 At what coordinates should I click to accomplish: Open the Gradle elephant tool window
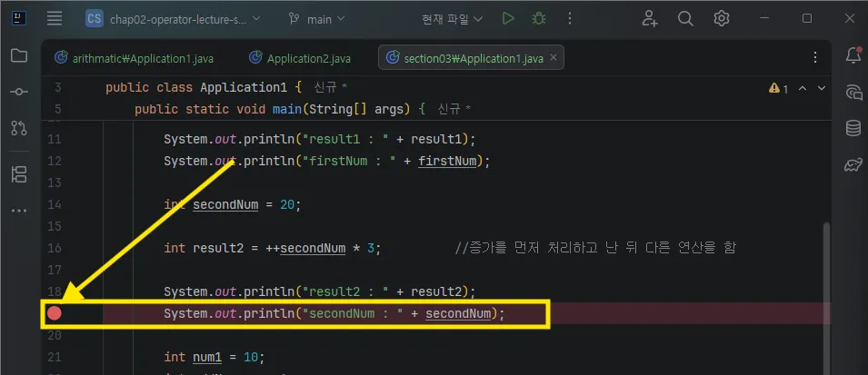point(853,165)
